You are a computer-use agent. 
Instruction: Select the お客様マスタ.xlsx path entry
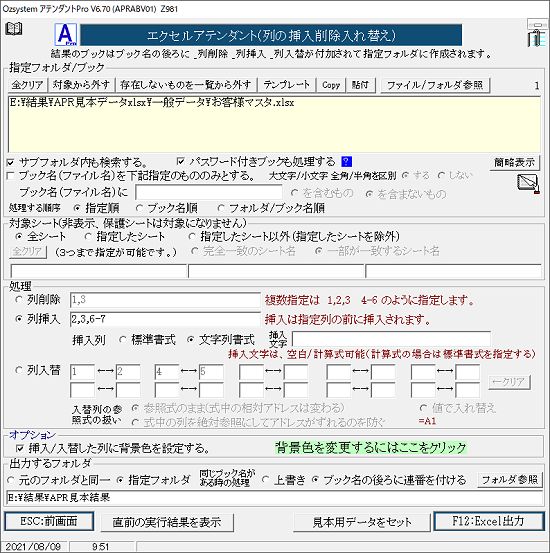point(152,103)
